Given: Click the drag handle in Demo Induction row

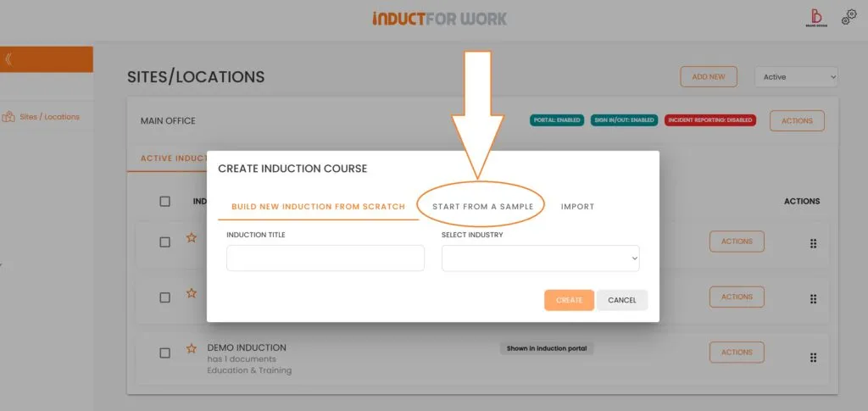Looking at the screenshot, I should (x=813, y=358).
